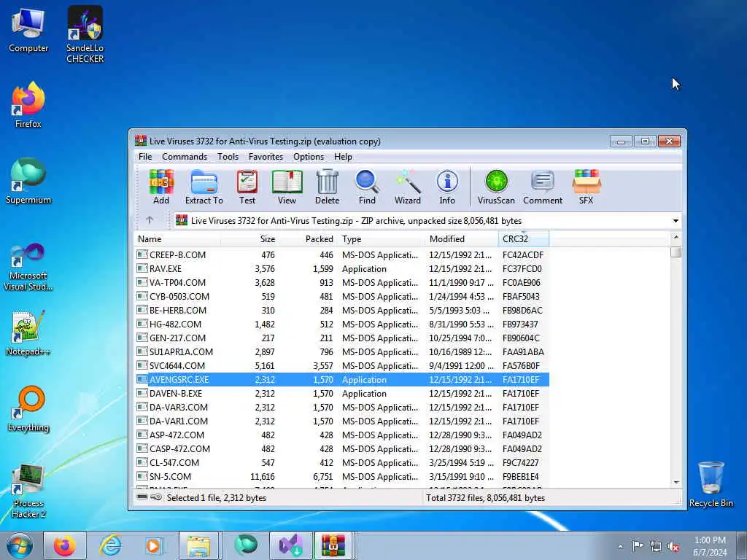Sort by the Packed column header

tap(308, 238)
